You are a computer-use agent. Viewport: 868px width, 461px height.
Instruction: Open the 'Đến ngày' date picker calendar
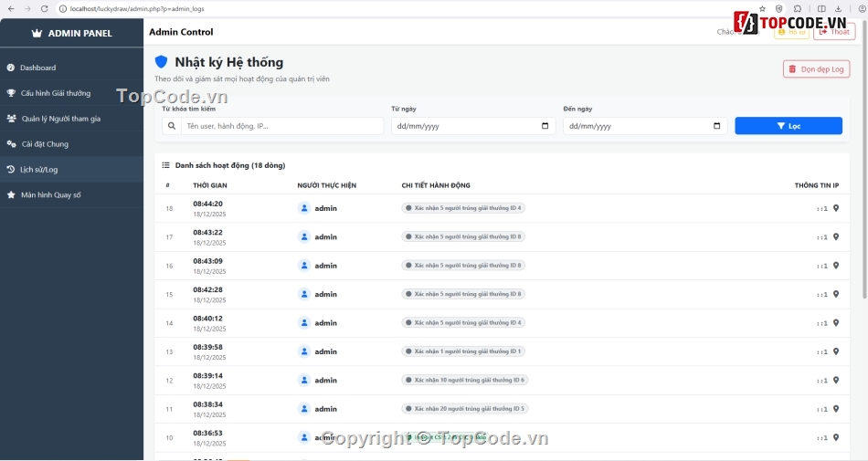click(x=717, y=126)
